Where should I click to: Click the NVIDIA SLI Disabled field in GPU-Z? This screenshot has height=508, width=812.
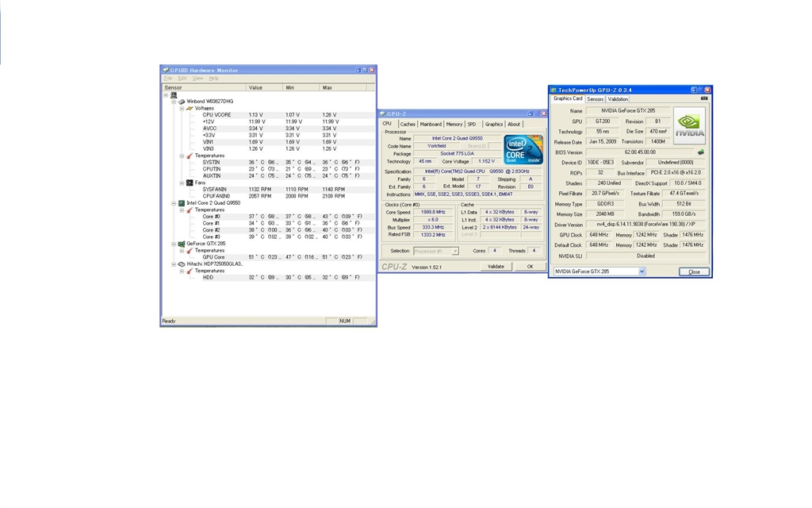645,256
